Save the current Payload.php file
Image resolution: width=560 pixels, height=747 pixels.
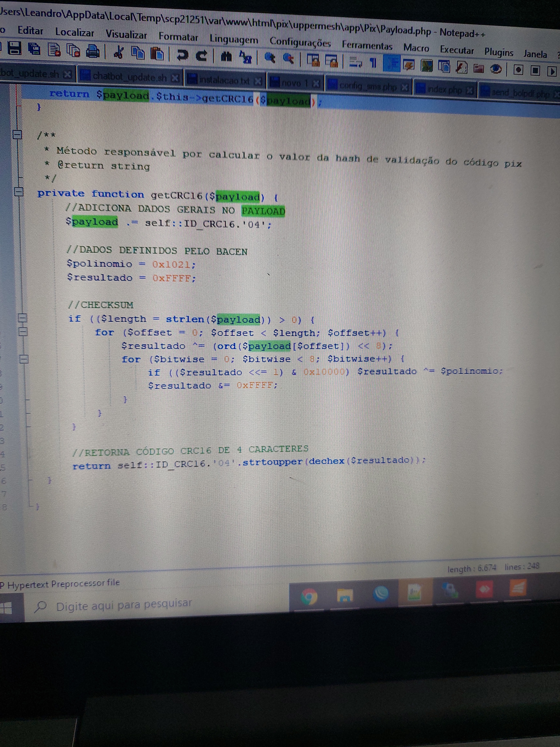(x=15, y=48)
